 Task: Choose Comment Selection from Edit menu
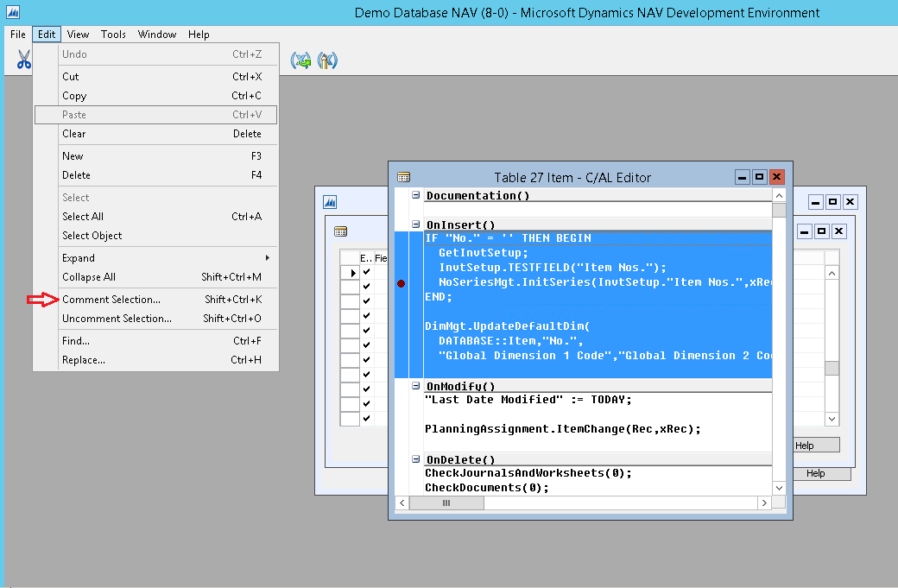coord(111,300)
